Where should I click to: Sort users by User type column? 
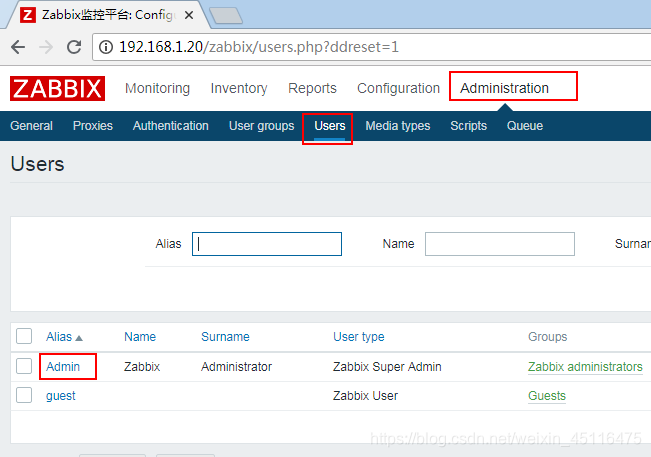coord(359,337)
